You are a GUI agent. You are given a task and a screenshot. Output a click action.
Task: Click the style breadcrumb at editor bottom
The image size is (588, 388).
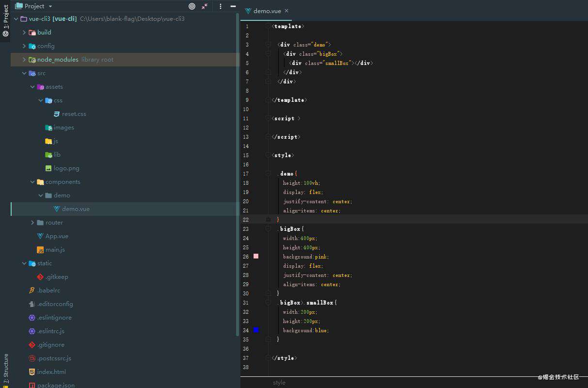coord(279,383)
